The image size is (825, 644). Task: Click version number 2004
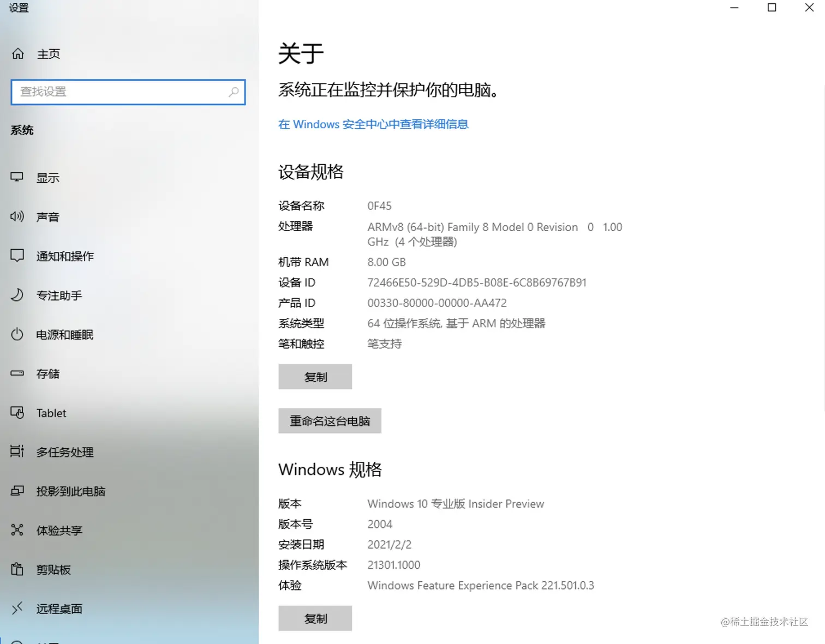coord(380,524)
